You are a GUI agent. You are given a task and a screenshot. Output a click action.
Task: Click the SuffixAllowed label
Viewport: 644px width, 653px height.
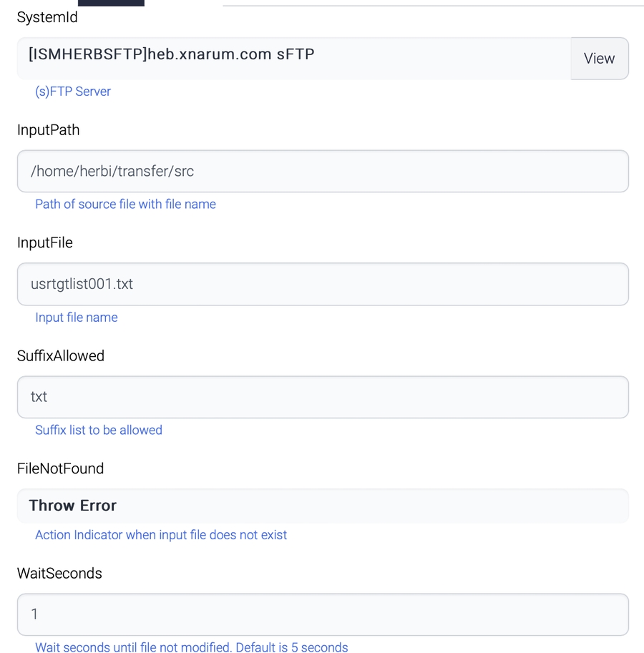(x=61, y=355)
